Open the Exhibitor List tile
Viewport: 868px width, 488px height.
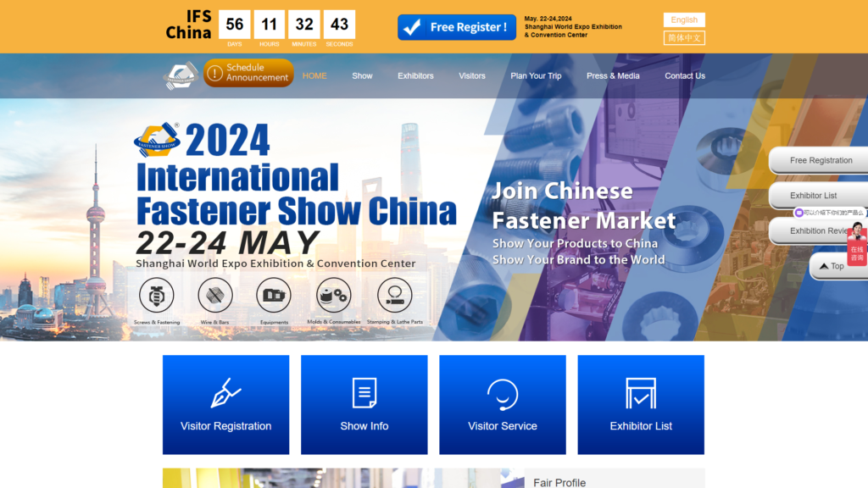tap(641, 404)
